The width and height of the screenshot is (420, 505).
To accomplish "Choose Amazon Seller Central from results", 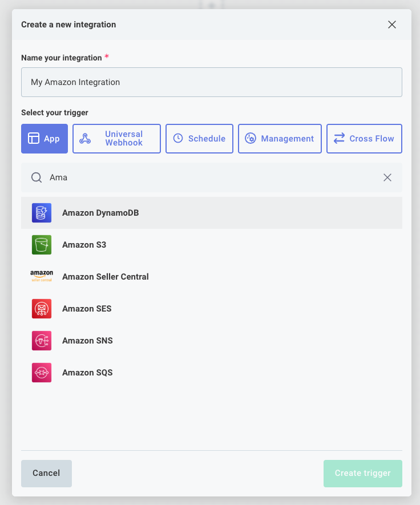I will 212,277.
